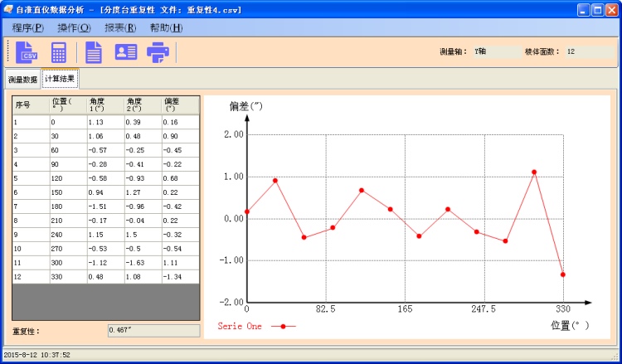Open the document report icon

(95, 52)
